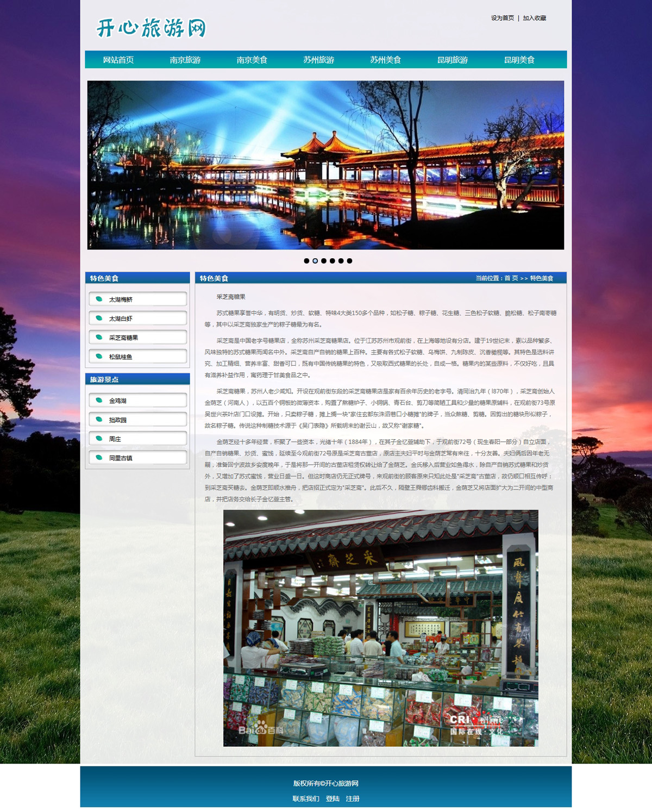The width and height of the screenshot is (652, 812).
Task: Click the 设为首页 link
Action: pyautogui.click(x=503, y=18)
